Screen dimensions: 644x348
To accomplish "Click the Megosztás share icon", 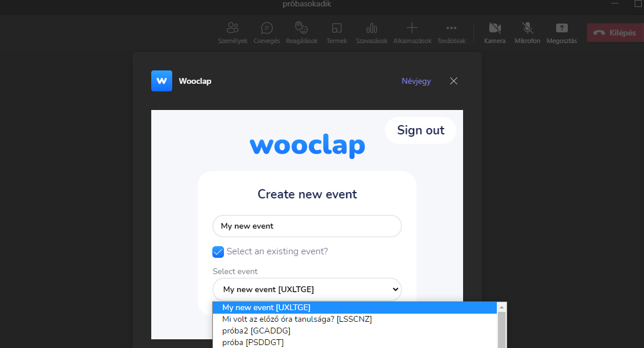I will coord(561,28).
